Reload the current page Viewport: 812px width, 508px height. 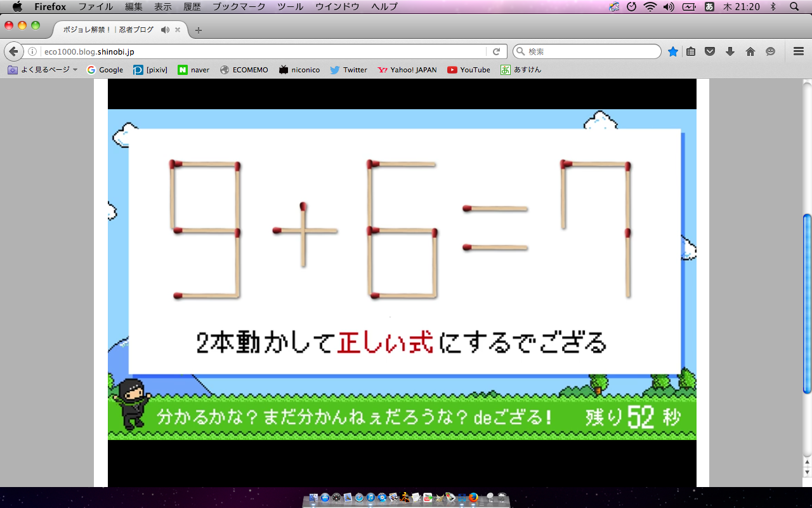click(x=497, y=51)
